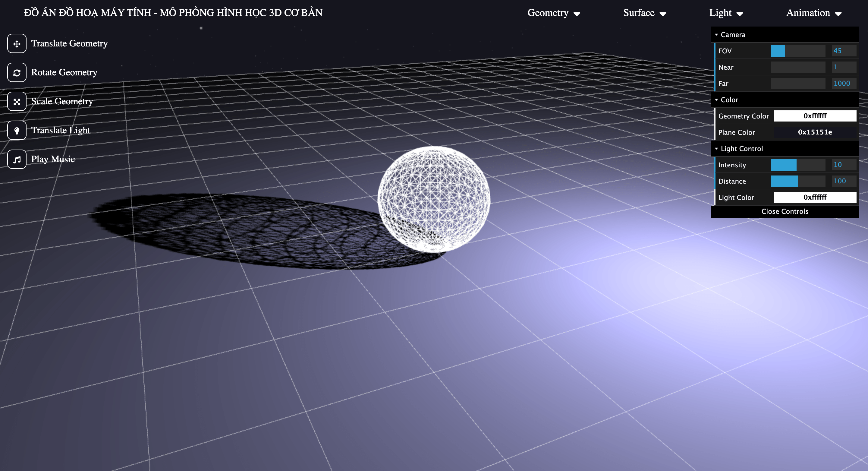Viewport: 868px width, 471px height.
Task: Click the Scale Geometry icon
Action: pyautogui.click(x=16, y=101)
